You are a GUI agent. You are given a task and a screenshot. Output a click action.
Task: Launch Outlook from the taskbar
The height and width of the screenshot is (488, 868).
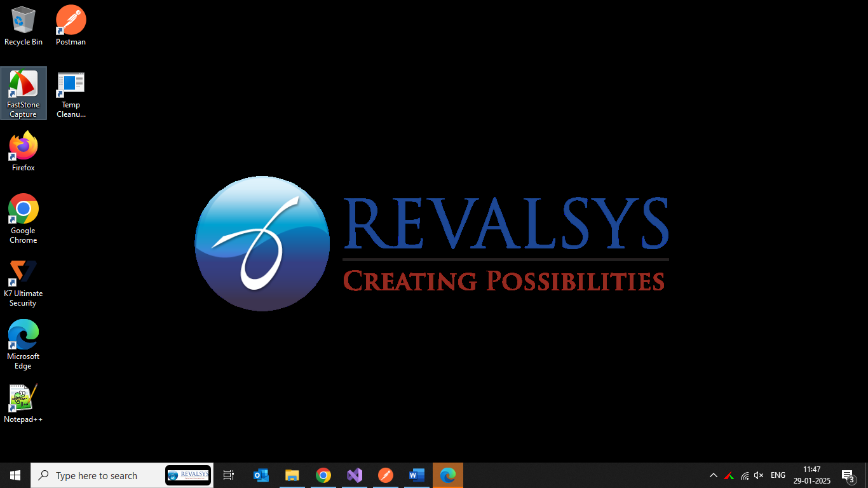click(x=261, y=475)
